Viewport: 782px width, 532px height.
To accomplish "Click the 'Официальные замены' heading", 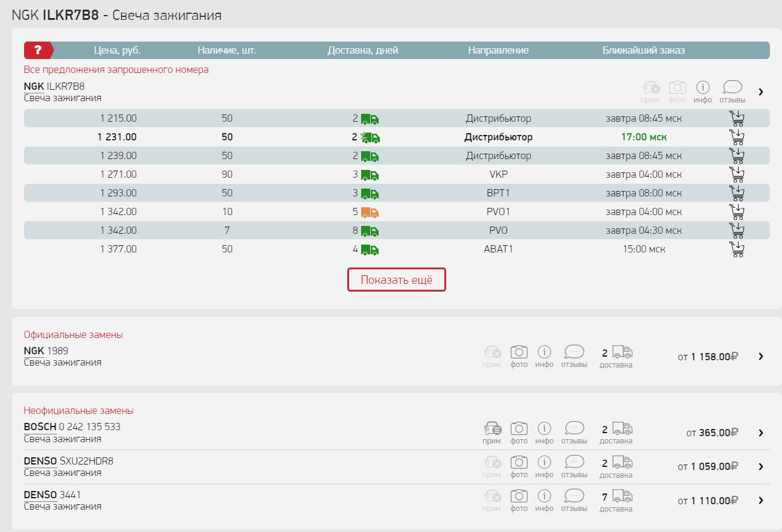I will point(74,334).
